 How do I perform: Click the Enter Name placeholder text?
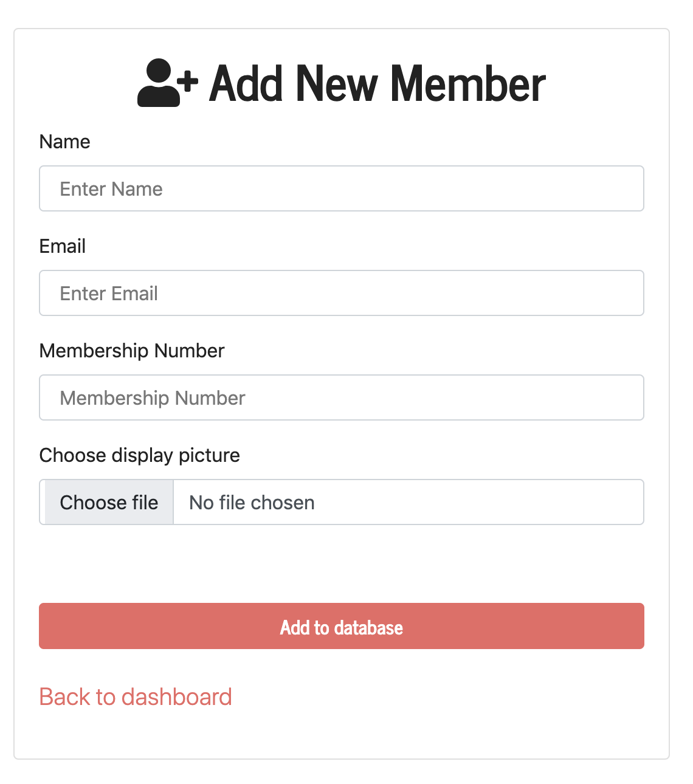(111, 189)
